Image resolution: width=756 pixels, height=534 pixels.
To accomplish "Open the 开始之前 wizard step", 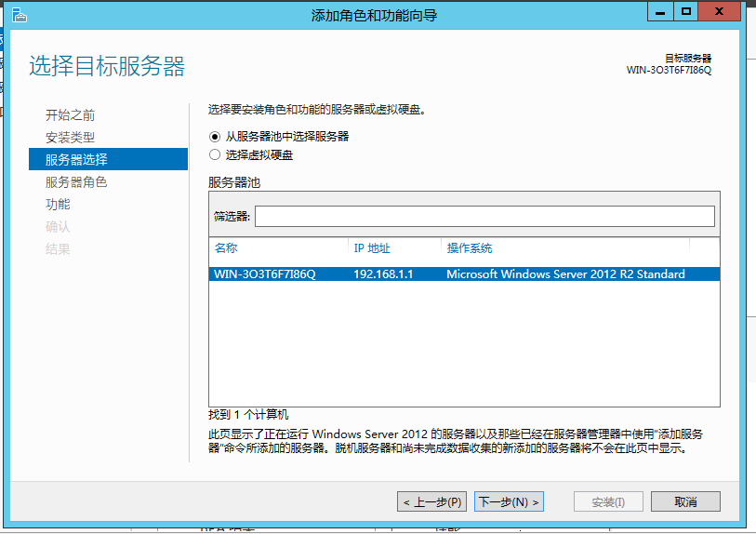I will pos(70,114).
